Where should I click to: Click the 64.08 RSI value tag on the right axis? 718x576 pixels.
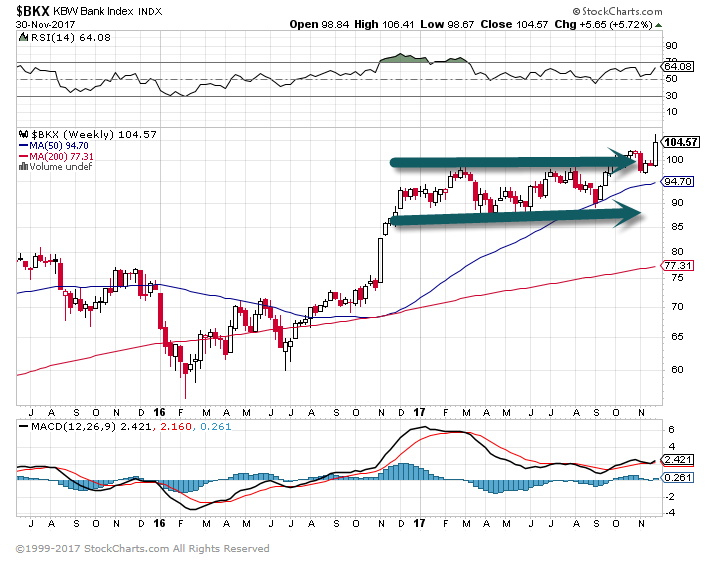[677, 66]
